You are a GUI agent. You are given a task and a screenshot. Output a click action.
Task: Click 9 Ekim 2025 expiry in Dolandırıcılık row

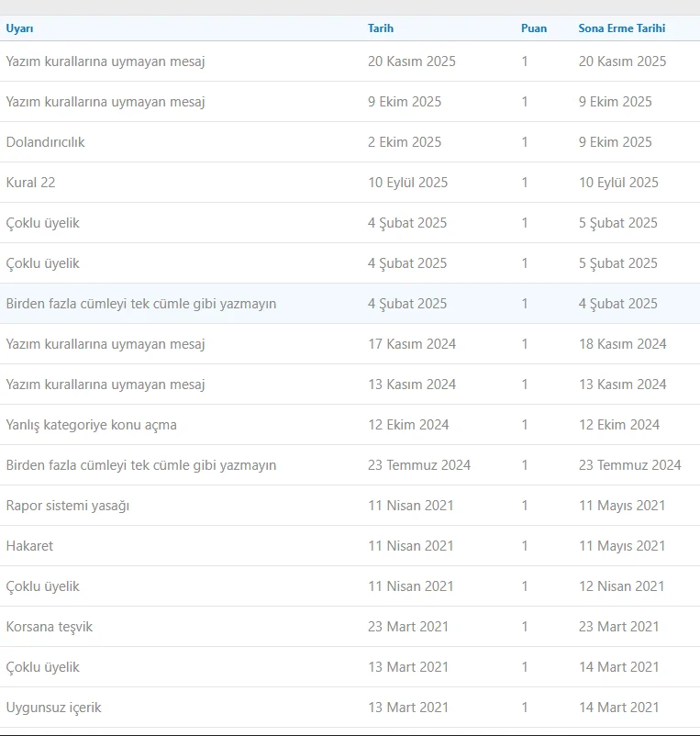click(615, 141)
